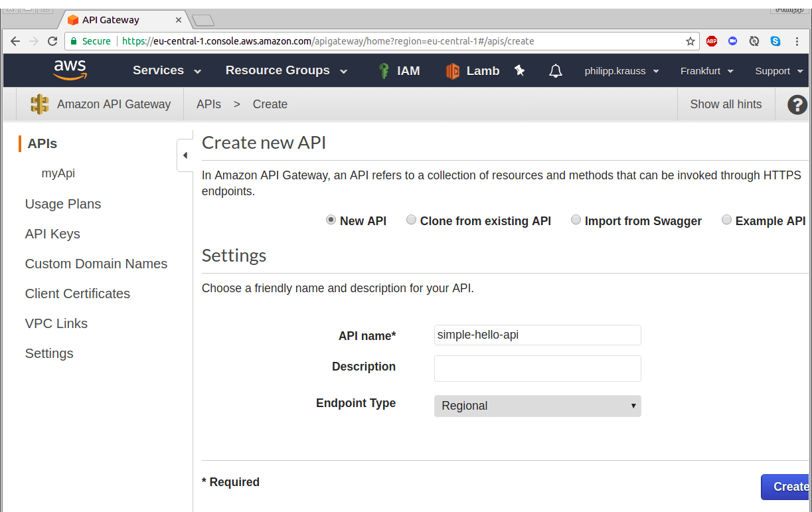The width and height of the screenshot is (812, 512).
Task: Click the Description input field
Action: tap(537, 369)
